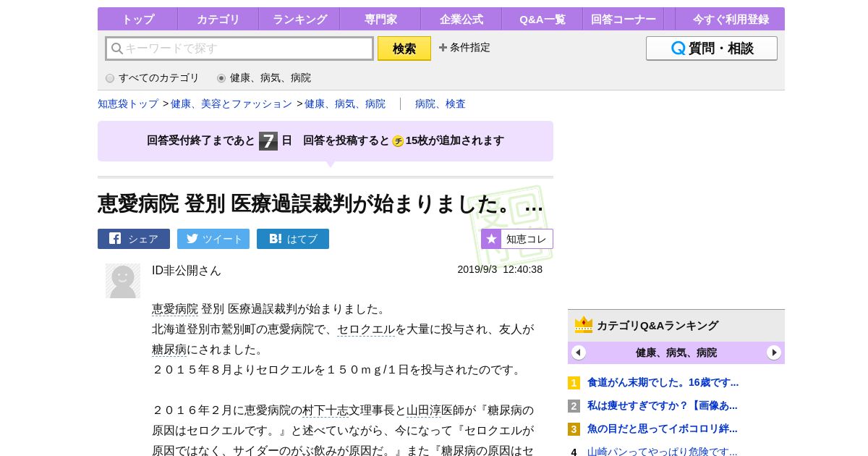This screenshot has width=868, height=456.
Task: Click the yellow 検索 search button
Action: point(404,48)
